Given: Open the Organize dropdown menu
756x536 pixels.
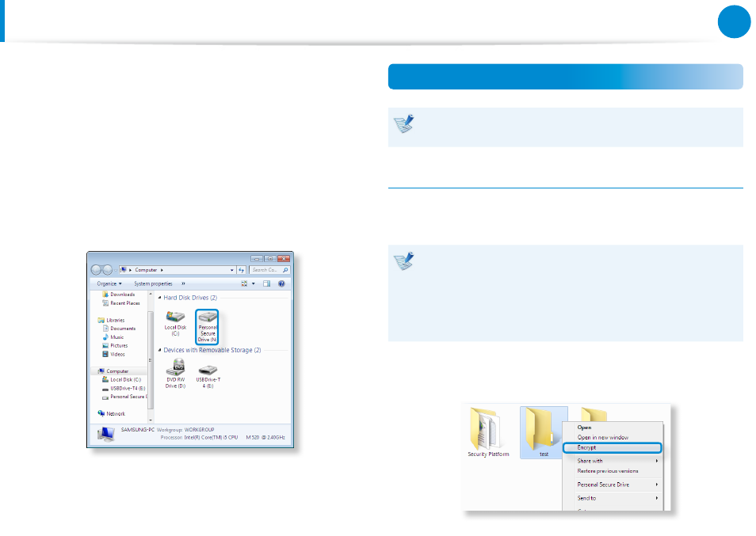Looking at the screenshot, I should [x=109, y=283].
